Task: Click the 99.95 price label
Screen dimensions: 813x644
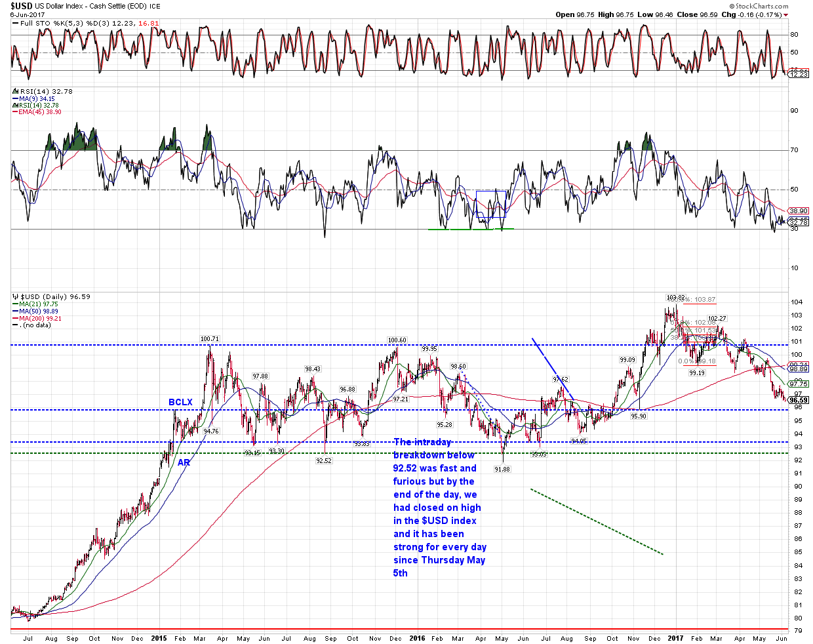Action: [x=429, y=349]
